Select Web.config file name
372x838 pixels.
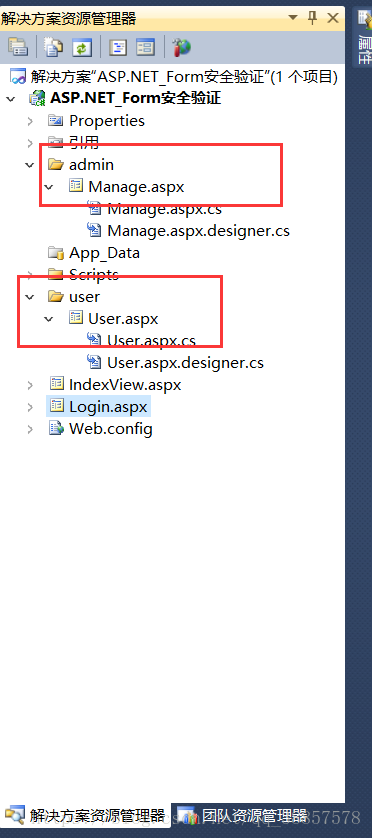(111, 429)
